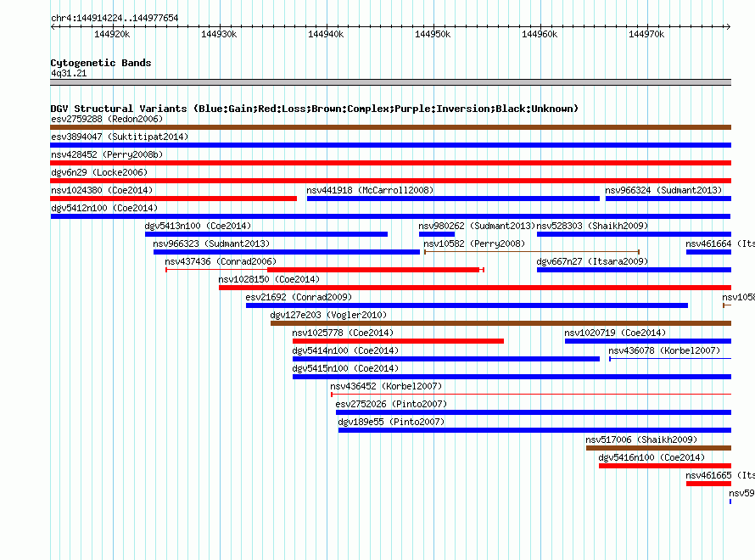Click nsv437436 (Conrad2006) label
This screenshot has width=755, height=560.
[x=221, y=261]
